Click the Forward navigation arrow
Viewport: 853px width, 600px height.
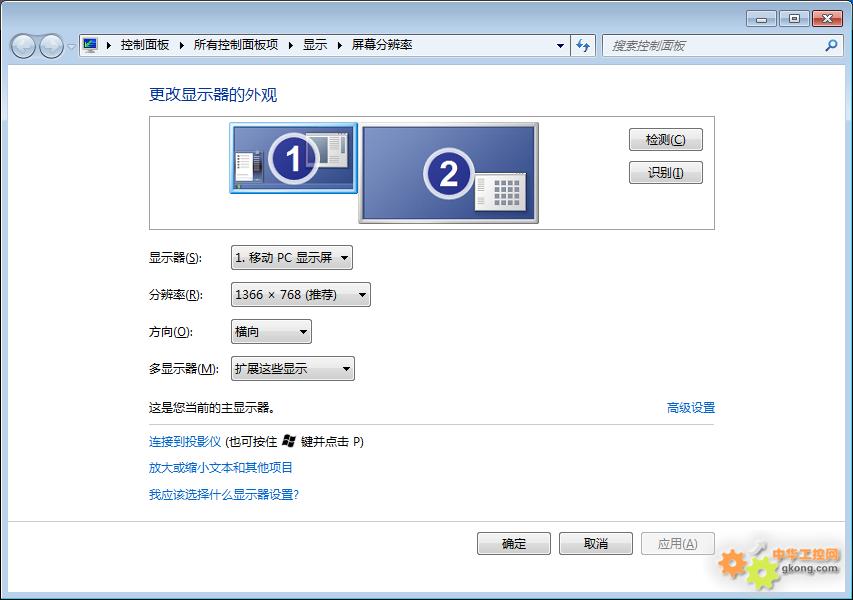tap(51, 46)
